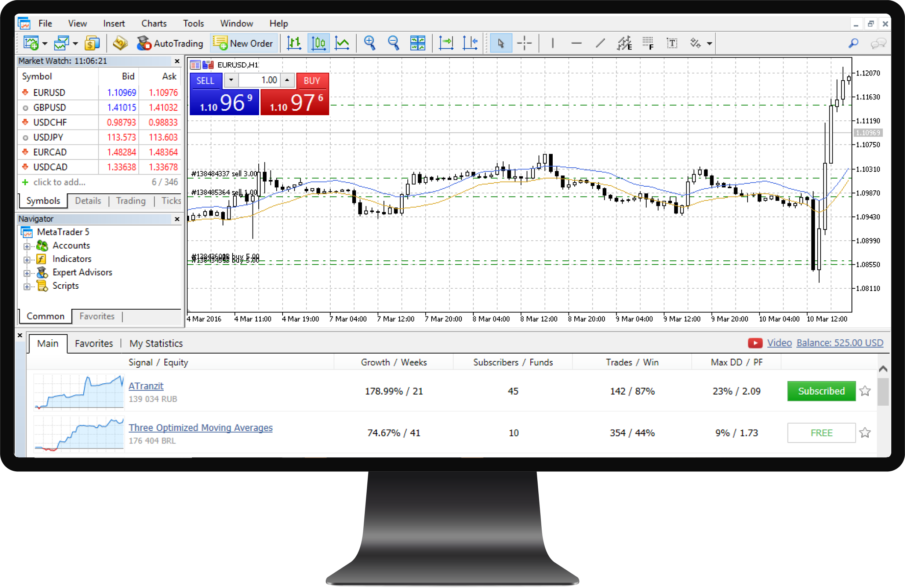The image size is (905, 588).
Task: Open the Profiles toolbar icon
Action: (x=61, y=43)
